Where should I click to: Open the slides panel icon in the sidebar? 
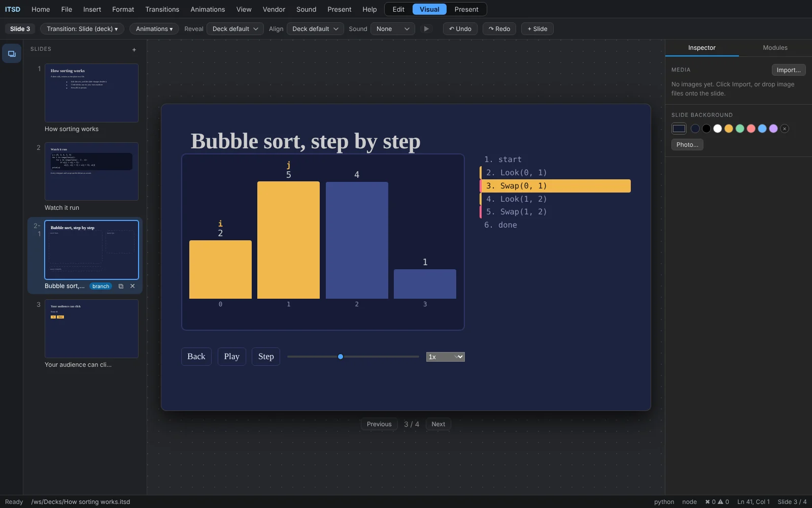(12, 53)
